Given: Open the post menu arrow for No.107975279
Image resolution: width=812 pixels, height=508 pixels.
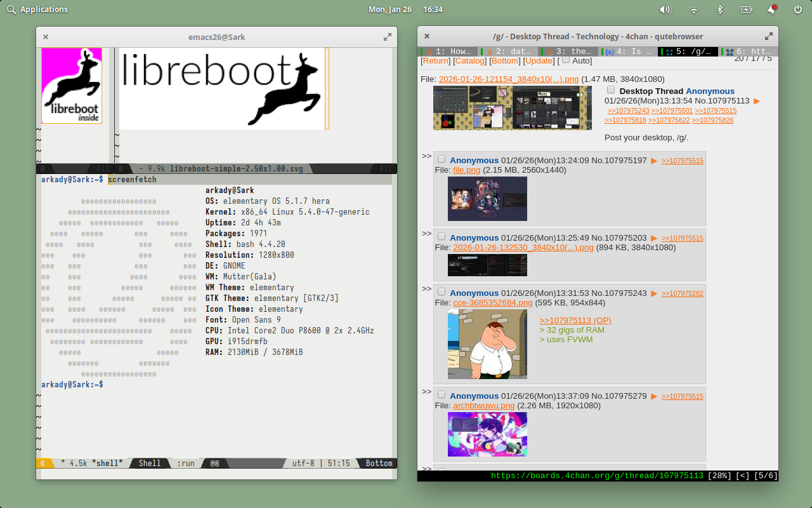Looking at the screenshot, I should click(654, 396).
